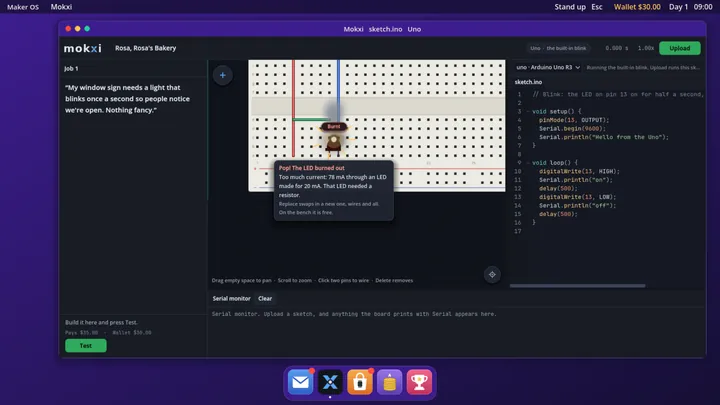Click the green Test button

click(86, 345)
